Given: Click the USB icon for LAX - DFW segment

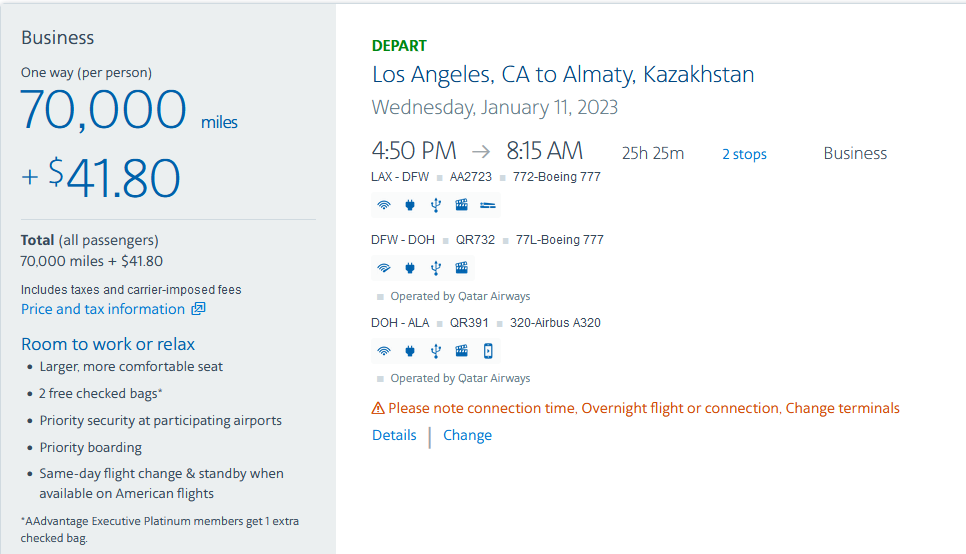Looking at the screenshot, I should tap(436, 205).
